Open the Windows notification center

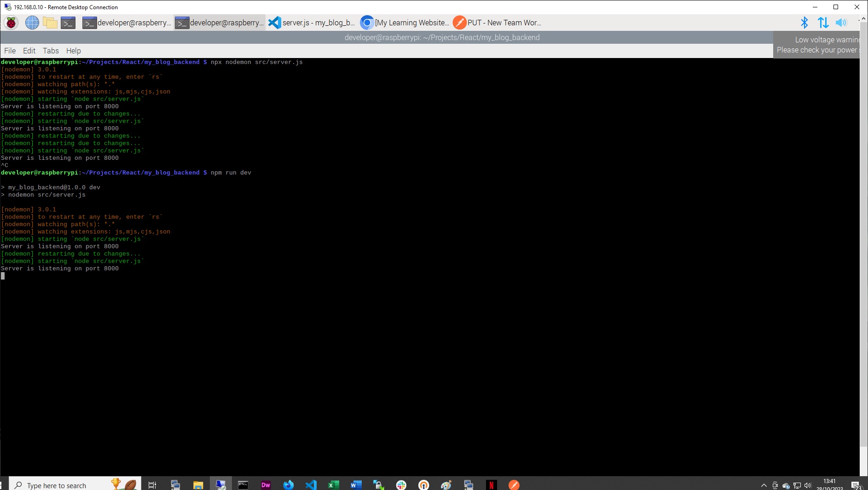click(856, 485)
